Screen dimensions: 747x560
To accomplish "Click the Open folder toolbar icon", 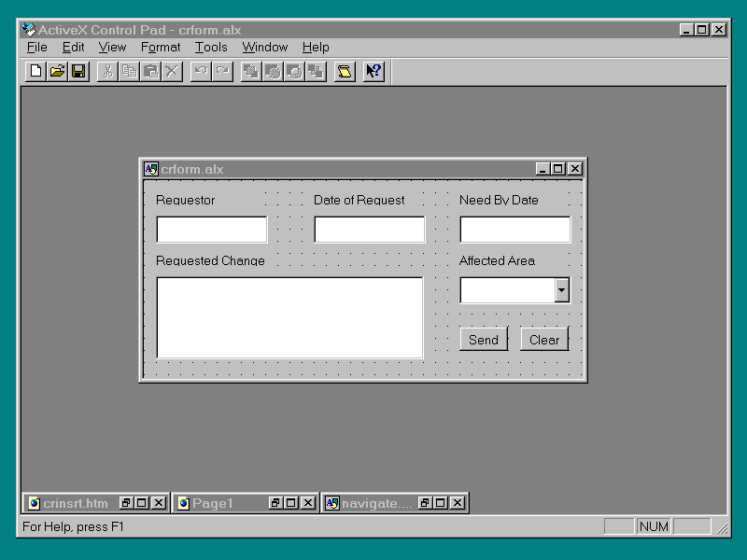I will tap(57, 72).
